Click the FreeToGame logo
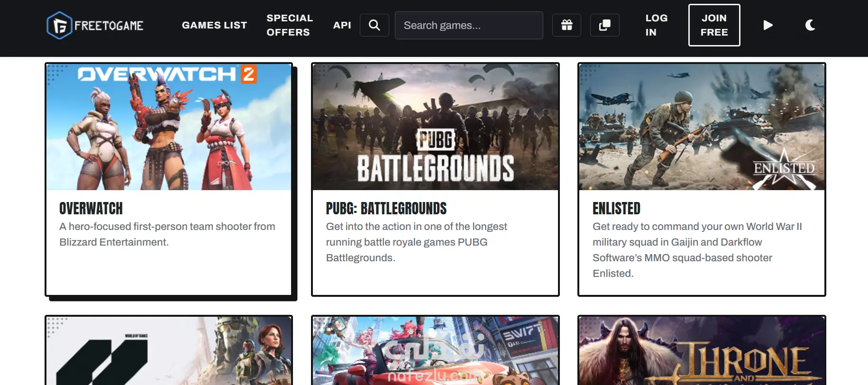 click(x=95, y=25)
